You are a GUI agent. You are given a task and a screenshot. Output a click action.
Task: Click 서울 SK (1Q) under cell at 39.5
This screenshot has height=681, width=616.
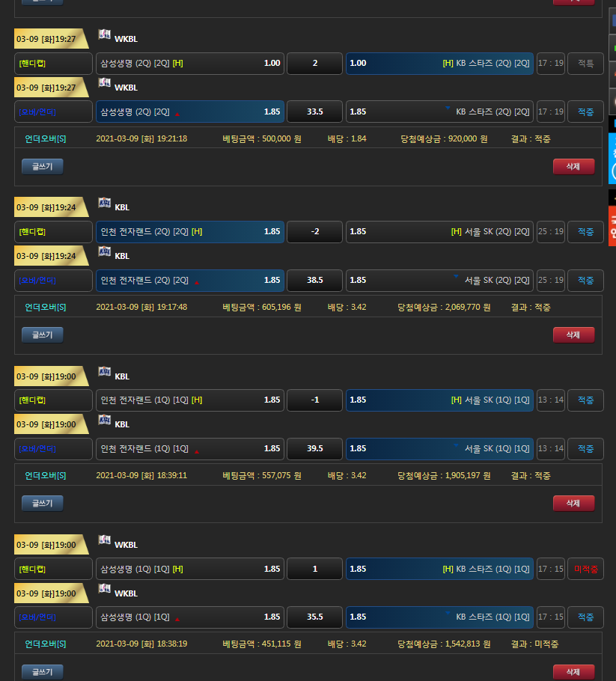(439, 449)
